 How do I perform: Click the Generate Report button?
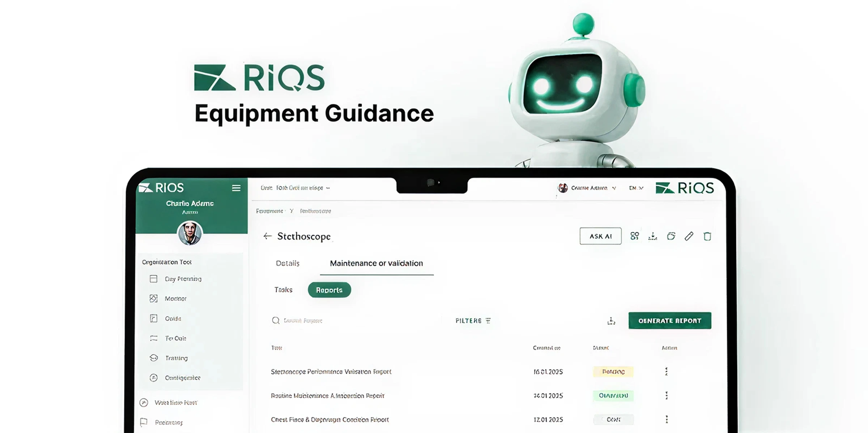(x=669, y=320)
